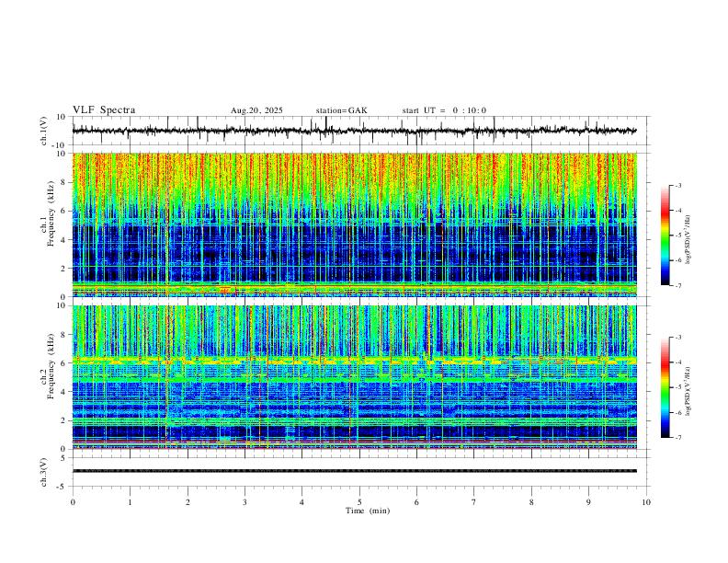The height and width of the screenshot is (563, 728).
Task: Click the "-7" tick on ch.2 colorbar
Action: point(677,437)
